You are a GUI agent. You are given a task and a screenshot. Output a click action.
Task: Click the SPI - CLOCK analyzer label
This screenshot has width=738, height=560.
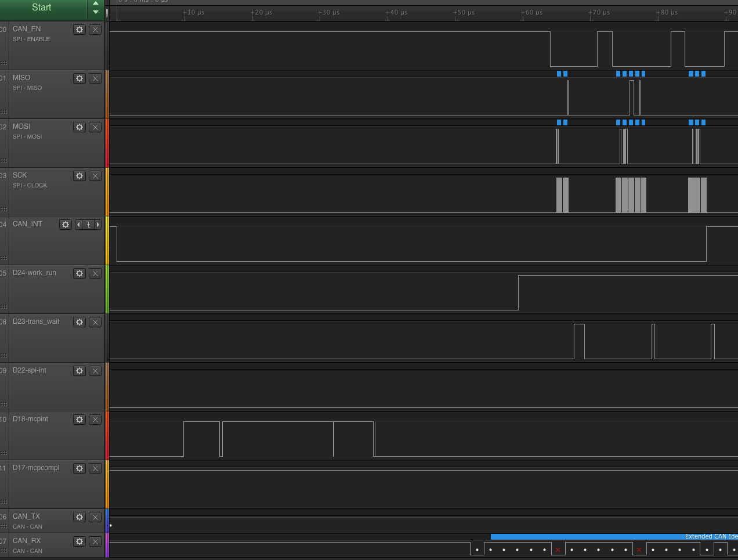tap(30, 186)
